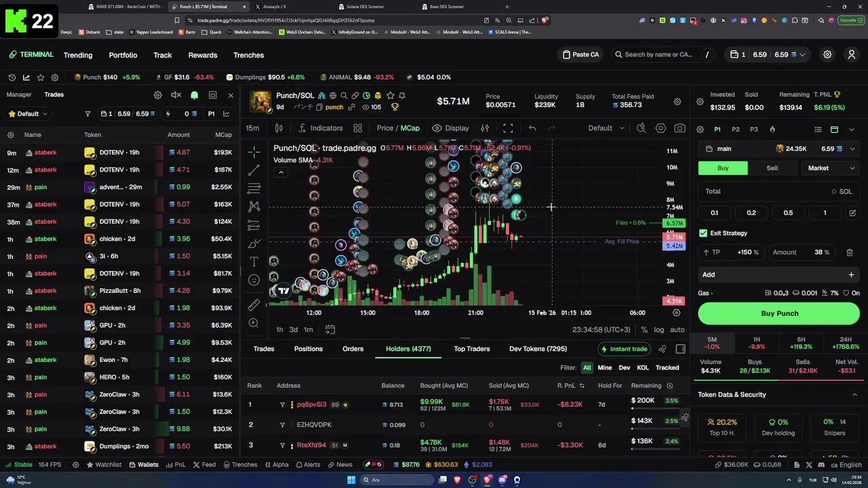Edit quick amounts with pencil icon
Image resolution: width=868 pixels, height=488 pixels.
coord(852,213)
